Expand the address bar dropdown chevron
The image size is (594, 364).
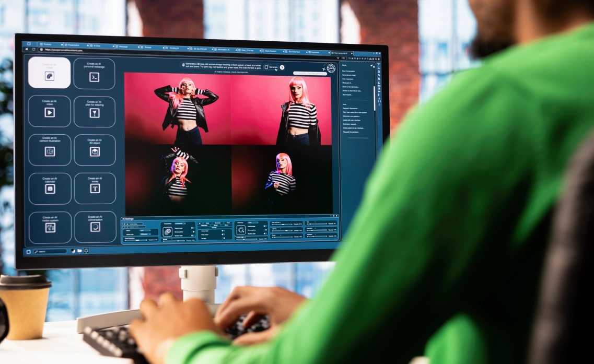338,58
